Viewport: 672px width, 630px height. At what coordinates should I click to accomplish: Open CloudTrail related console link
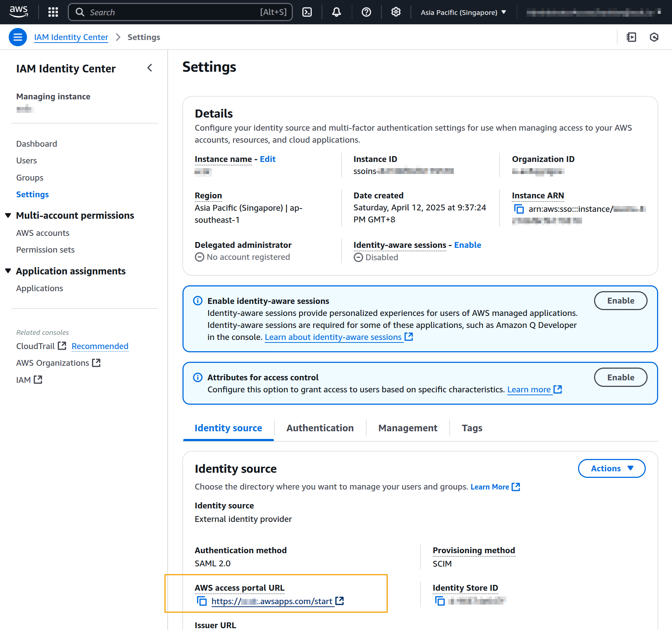41,346
